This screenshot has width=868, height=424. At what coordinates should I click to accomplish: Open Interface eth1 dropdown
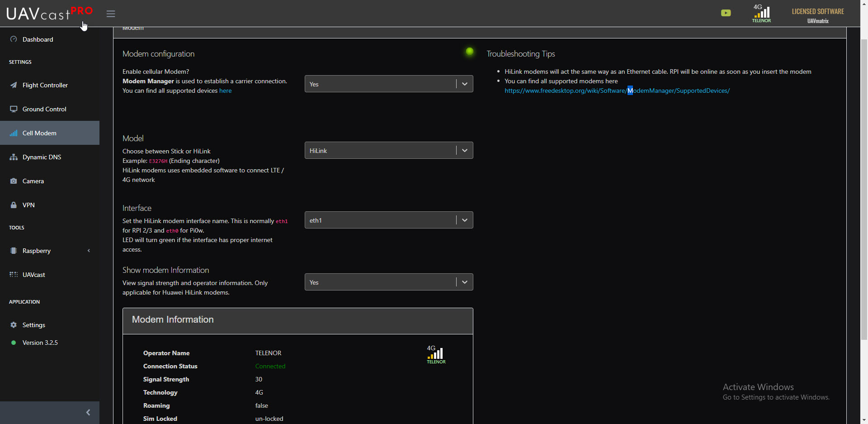click(x=389, y=220)
